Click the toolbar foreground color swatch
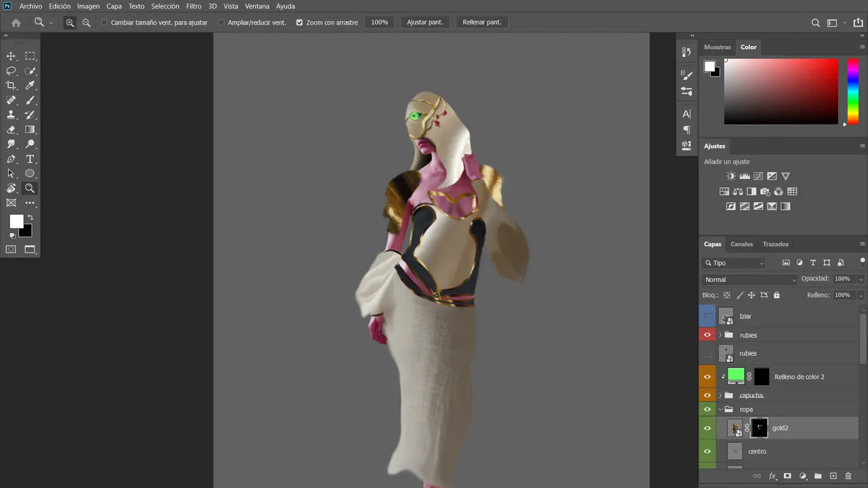This screenshot has width=868, height=488. tap(16, 222)
